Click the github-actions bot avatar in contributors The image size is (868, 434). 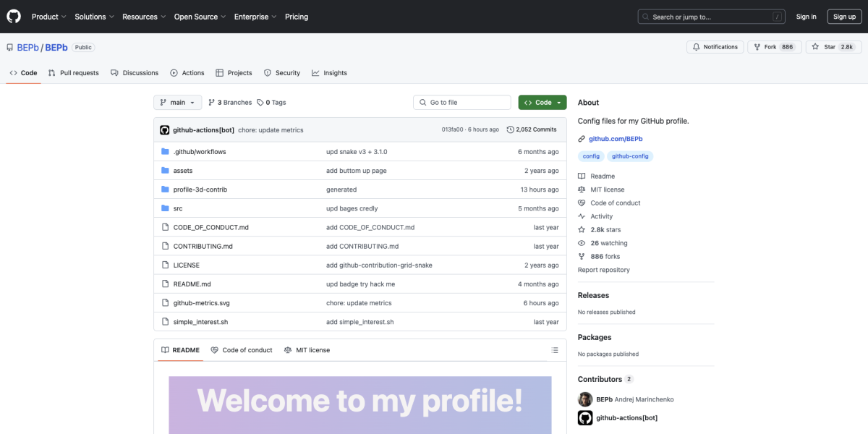(585, 417)
